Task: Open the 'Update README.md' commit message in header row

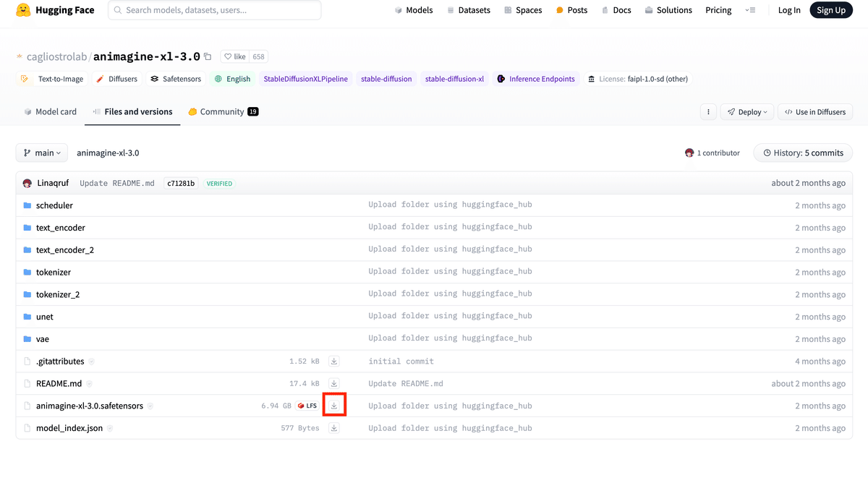Action: (117, 184)
